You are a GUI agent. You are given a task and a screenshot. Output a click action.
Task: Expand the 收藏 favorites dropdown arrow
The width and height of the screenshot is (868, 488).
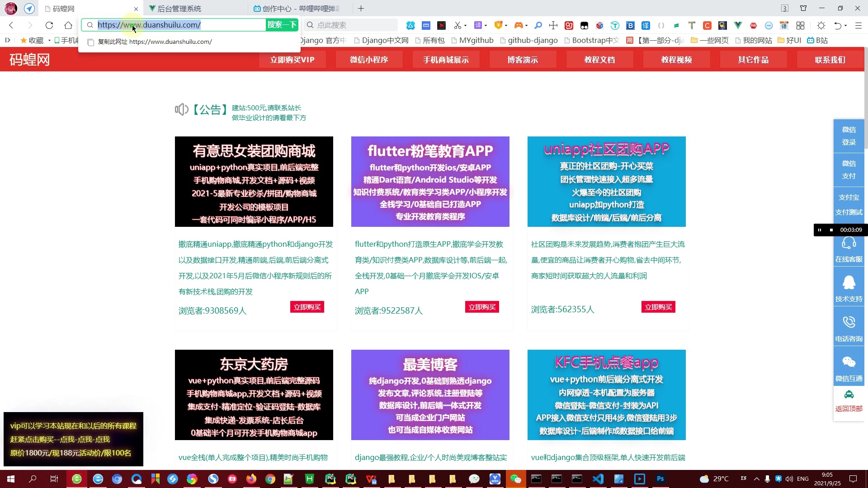point(49,41)
